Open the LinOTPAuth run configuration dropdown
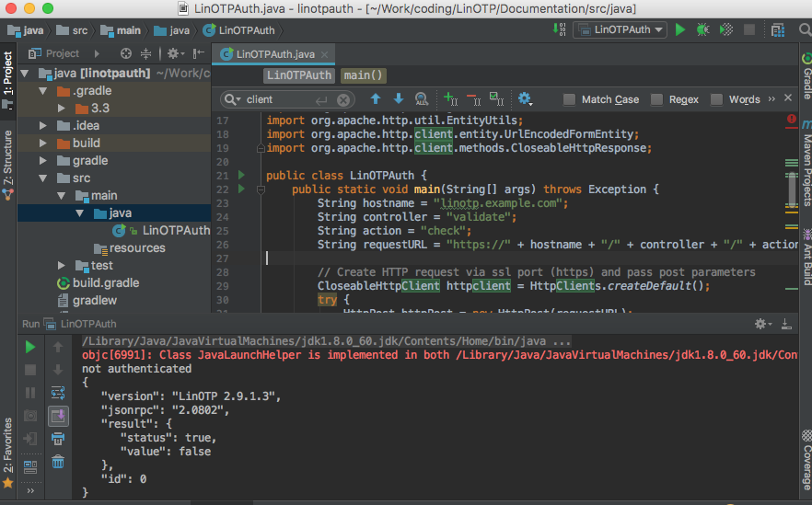Viewport: 812px width, 505px height. pos(620,29)
